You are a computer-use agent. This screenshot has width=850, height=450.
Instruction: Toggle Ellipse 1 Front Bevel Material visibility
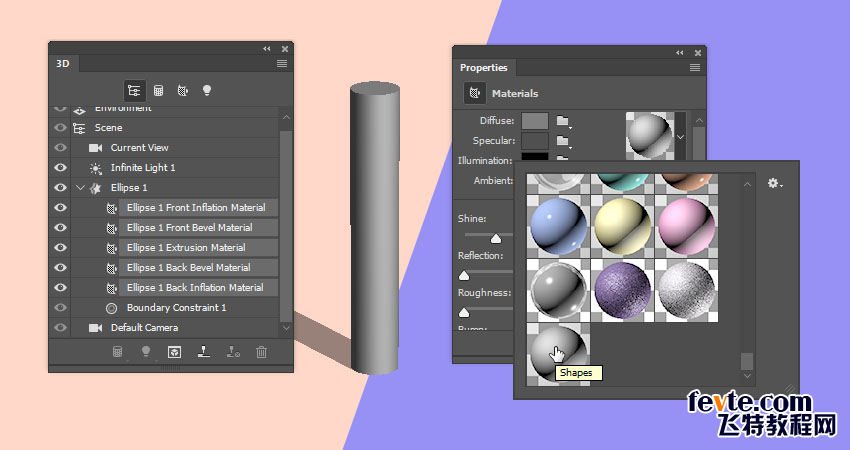(x=60, y=228)
